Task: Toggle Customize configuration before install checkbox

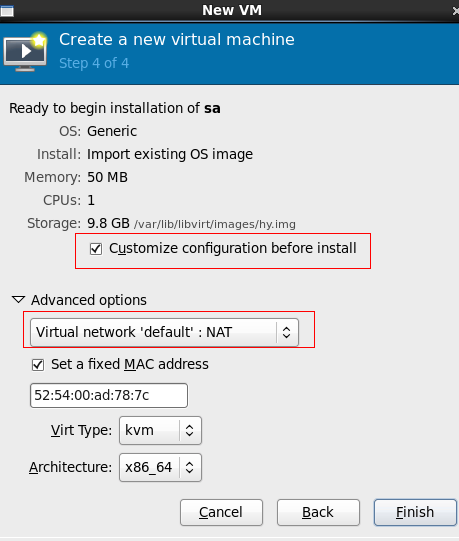Action: [x=96, y=249]
